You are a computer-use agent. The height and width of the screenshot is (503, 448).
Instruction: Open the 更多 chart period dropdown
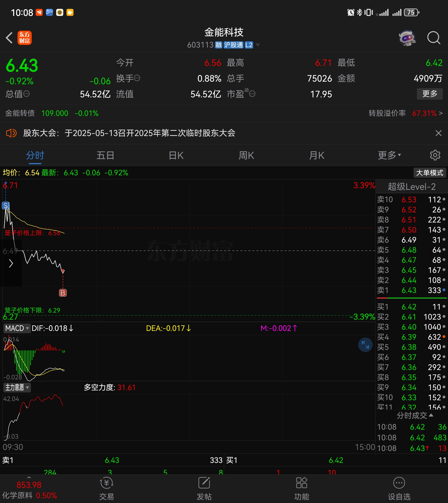click(389, 155)
